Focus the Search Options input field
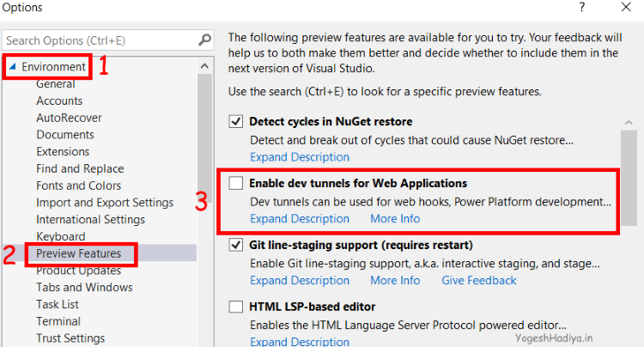This screenshot has height=347, width=644. tap(100, 40)
